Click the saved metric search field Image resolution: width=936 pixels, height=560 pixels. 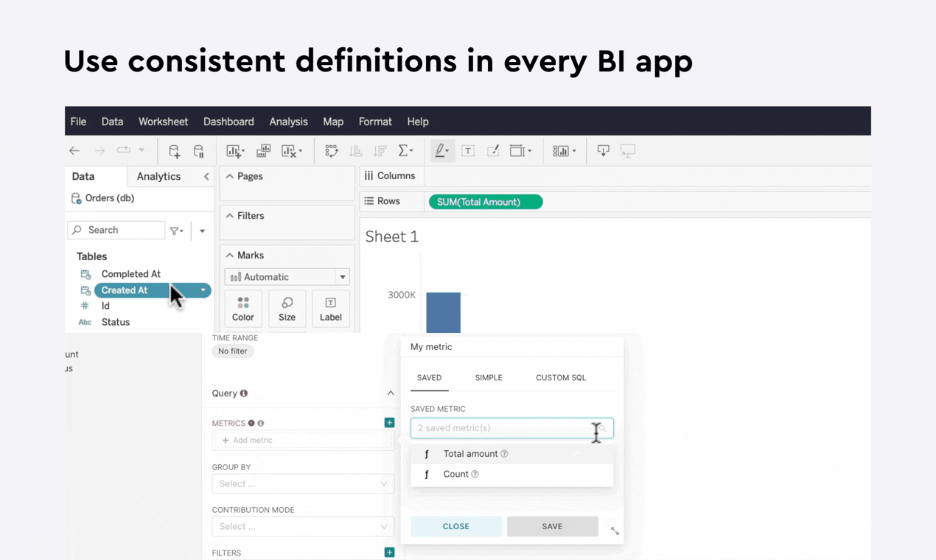511,428
